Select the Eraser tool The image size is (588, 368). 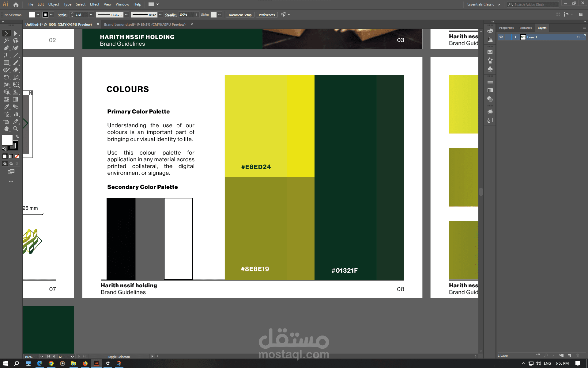tap(16, 70)
